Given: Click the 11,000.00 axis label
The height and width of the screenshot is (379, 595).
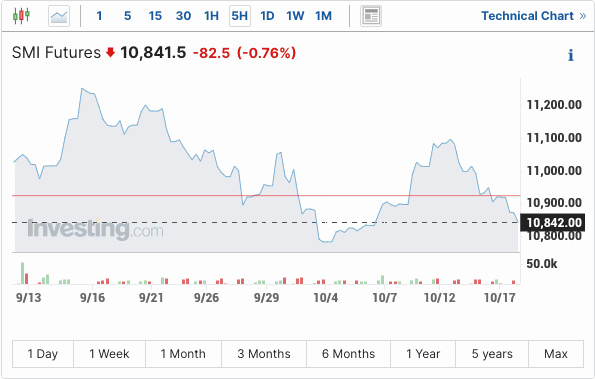Looking at the screenshot, I should tap(554, 171).
